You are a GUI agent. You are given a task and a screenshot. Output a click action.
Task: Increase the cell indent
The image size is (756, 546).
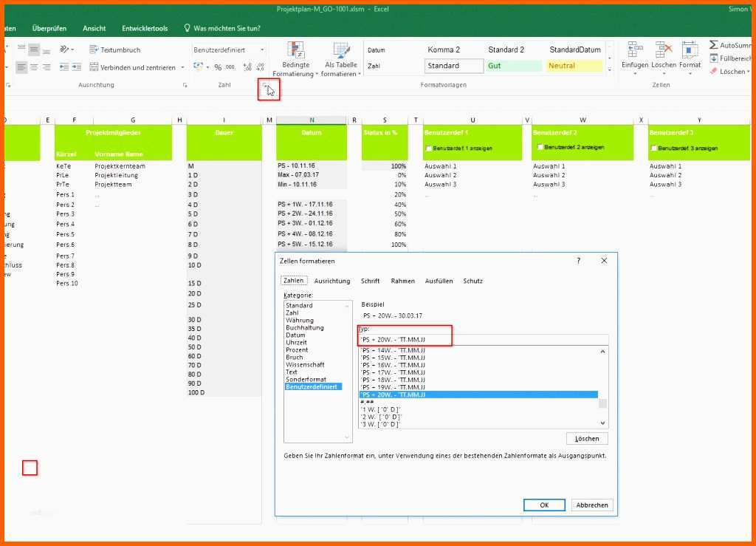(76, 67)
